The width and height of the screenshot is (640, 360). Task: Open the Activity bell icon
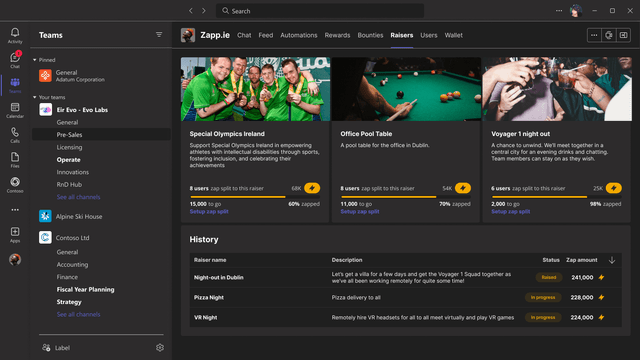[x=15, y=35]
